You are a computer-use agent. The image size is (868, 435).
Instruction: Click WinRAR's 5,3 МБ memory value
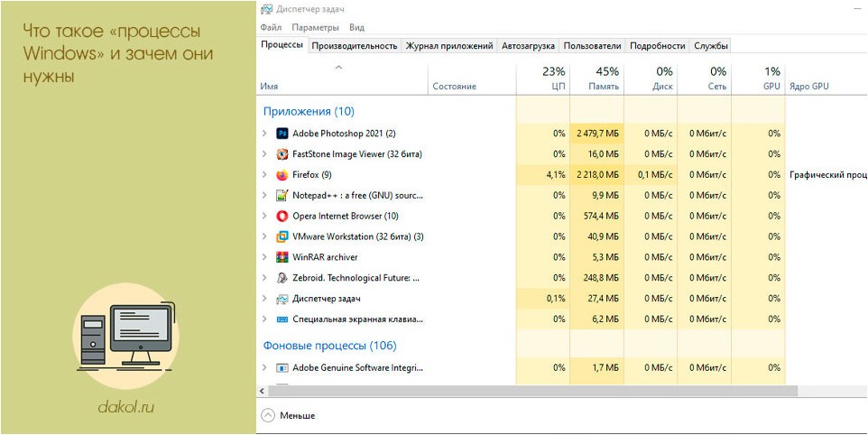[x=606, y=257]
